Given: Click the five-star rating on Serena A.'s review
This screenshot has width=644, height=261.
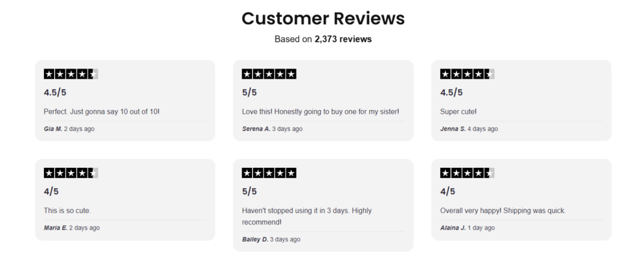Looking at the screenshot, I should 269,74.
